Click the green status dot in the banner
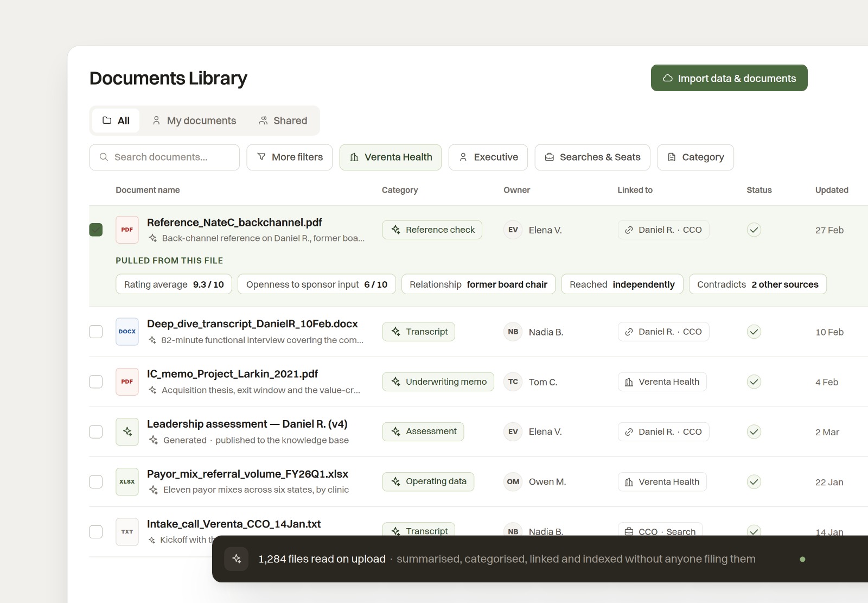The image size is (868, 603). point(802,559)
